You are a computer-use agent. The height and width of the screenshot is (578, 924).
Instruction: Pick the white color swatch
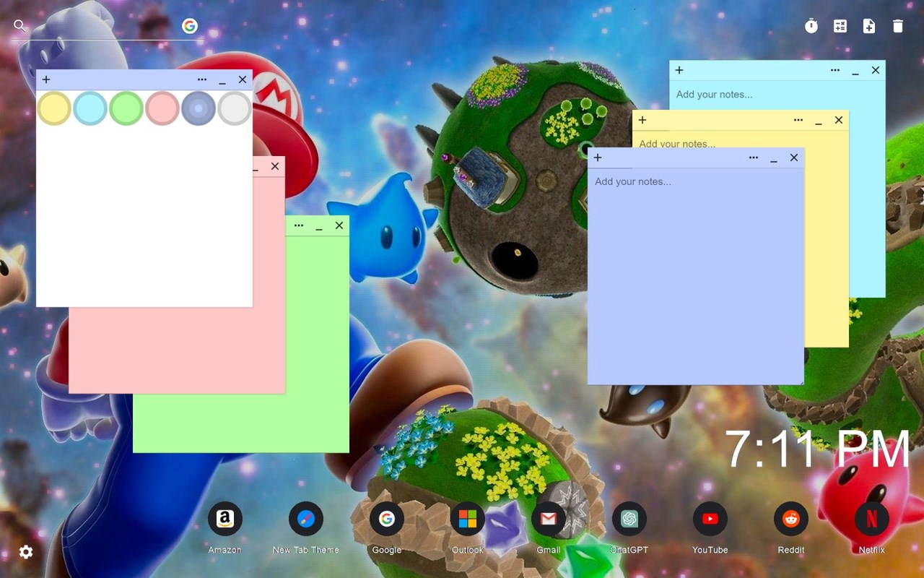(x=235, y=108)
